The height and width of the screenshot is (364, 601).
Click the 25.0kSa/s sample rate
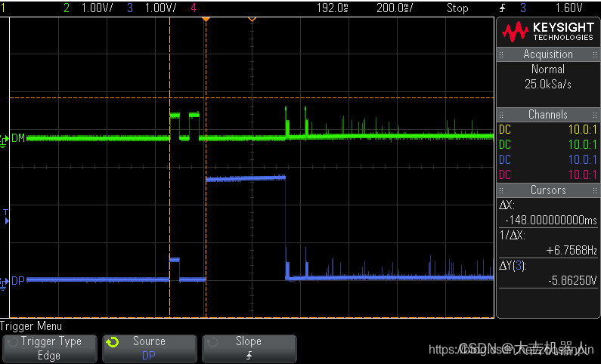point(548,85)
